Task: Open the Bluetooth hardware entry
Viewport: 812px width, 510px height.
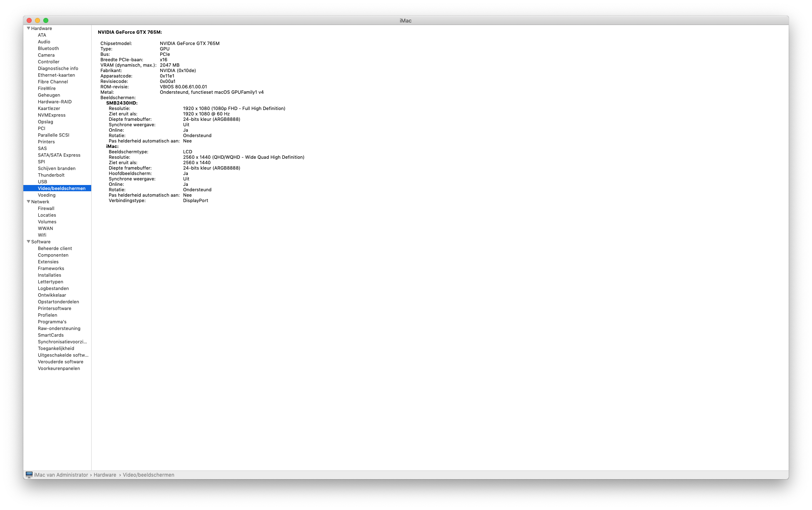Action: (48, 48)
